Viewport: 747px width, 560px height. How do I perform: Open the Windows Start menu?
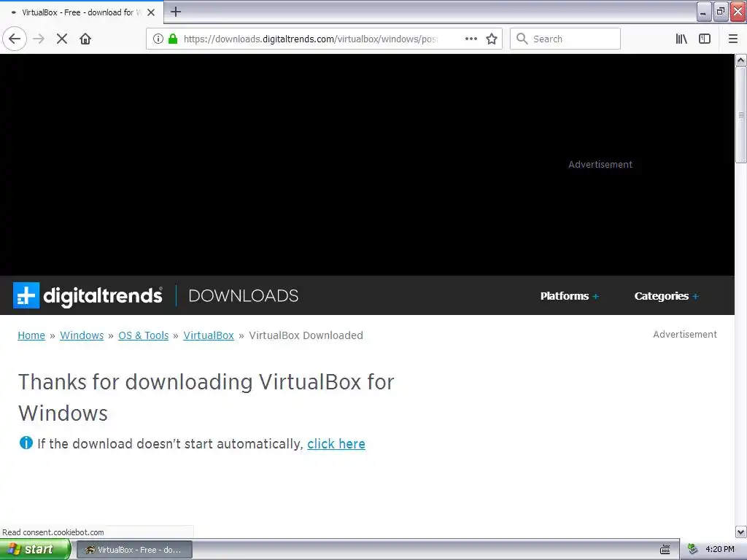(x=35, y=550)
